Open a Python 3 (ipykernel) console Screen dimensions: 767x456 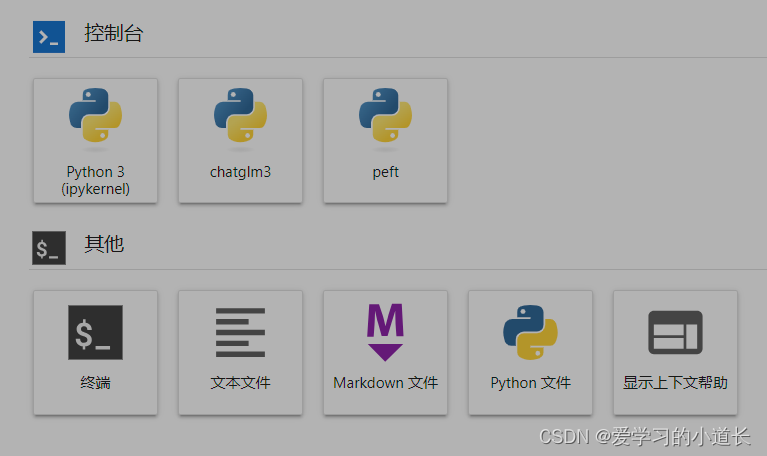[95, 141]
